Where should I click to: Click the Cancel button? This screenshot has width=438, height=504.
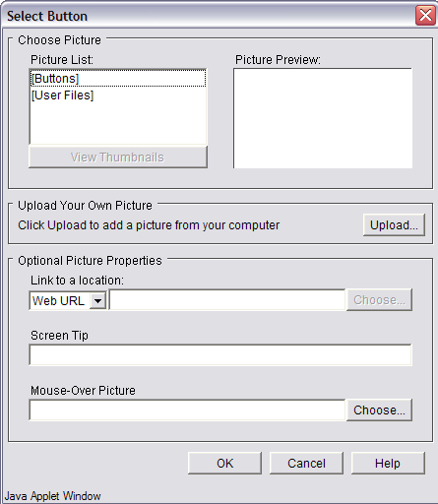click(306, 463)
